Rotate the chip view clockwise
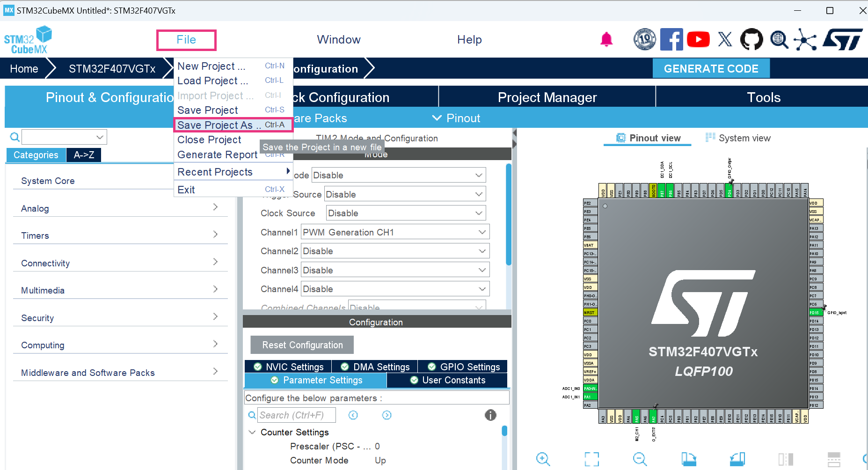 [x=688, y=459]
